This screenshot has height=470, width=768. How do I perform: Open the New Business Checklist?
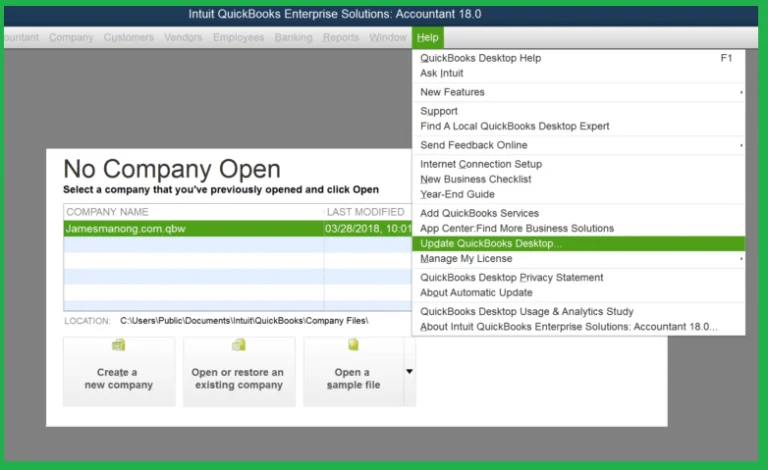(x=578, y=179)
